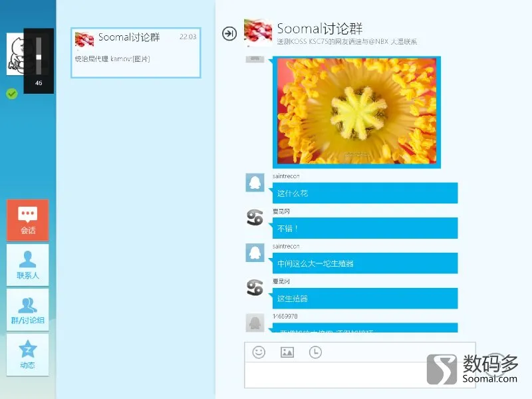
Task: Click the Soomal讨论群 title in chat header
Action: [320, 29]
